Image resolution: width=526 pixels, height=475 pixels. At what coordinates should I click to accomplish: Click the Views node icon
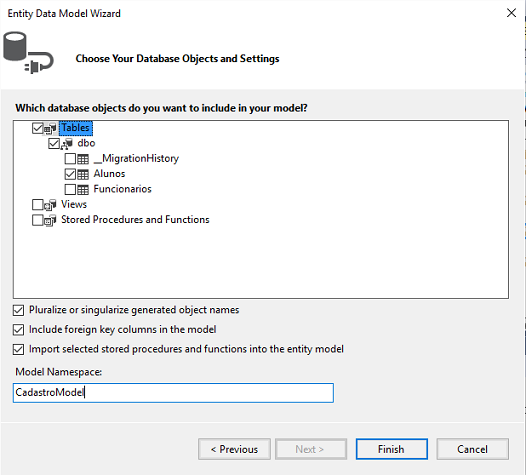(50, 205)
